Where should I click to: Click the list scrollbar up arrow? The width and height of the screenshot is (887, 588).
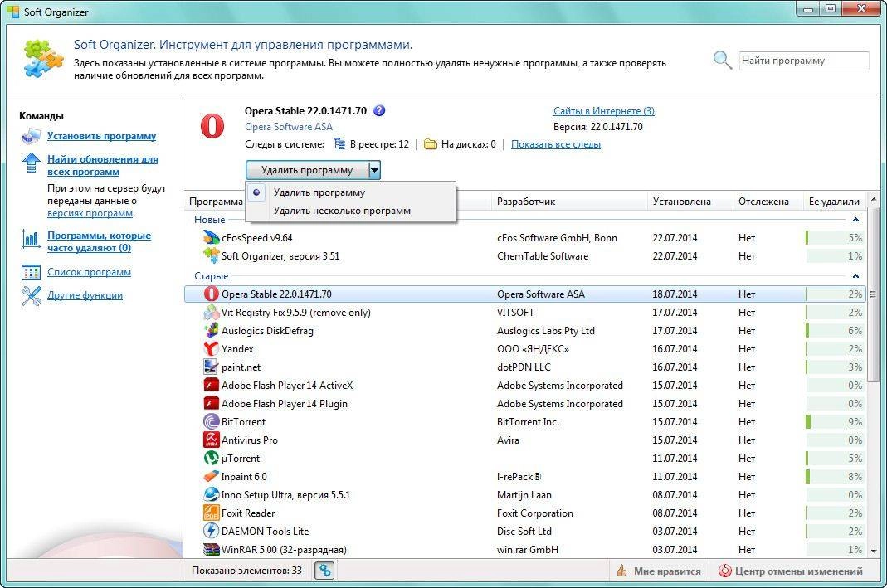point(874,200)
